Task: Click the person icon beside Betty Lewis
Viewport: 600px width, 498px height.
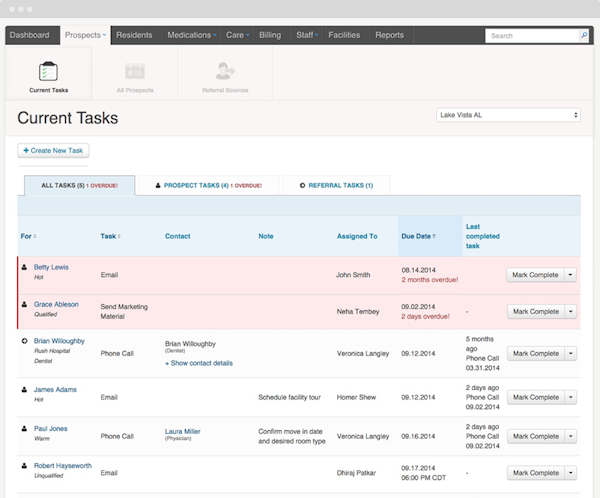Action: 24,267
